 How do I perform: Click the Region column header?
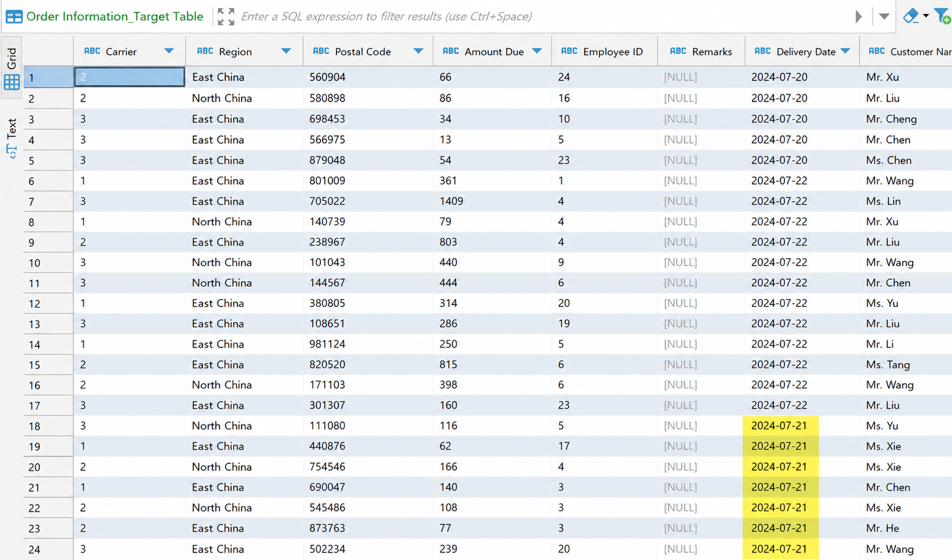(245, 51)
